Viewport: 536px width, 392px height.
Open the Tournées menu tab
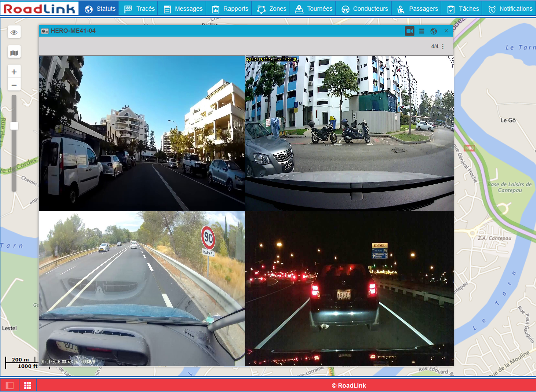pos(313,9)
